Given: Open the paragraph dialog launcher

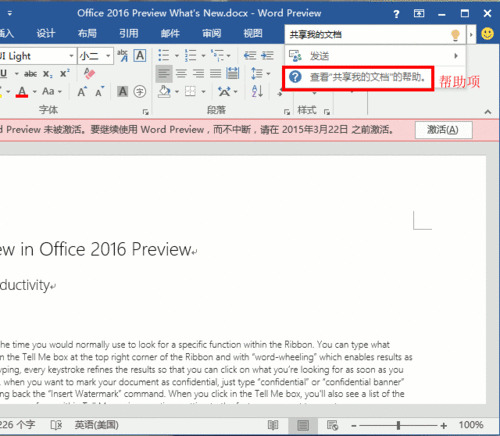Looking at the screenshot, I should pyautogui.click(x=287, y=112).
